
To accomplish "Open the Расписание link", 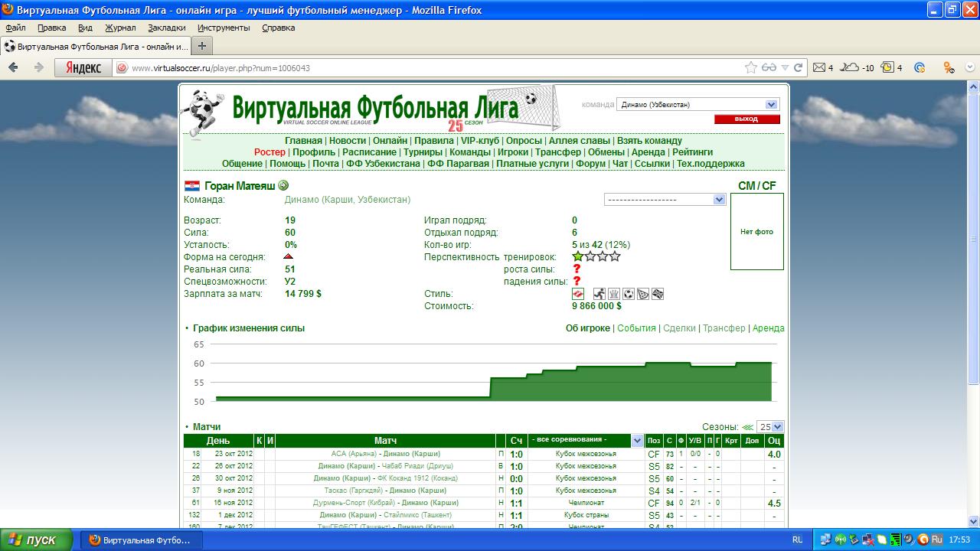I will coord(369,152).
